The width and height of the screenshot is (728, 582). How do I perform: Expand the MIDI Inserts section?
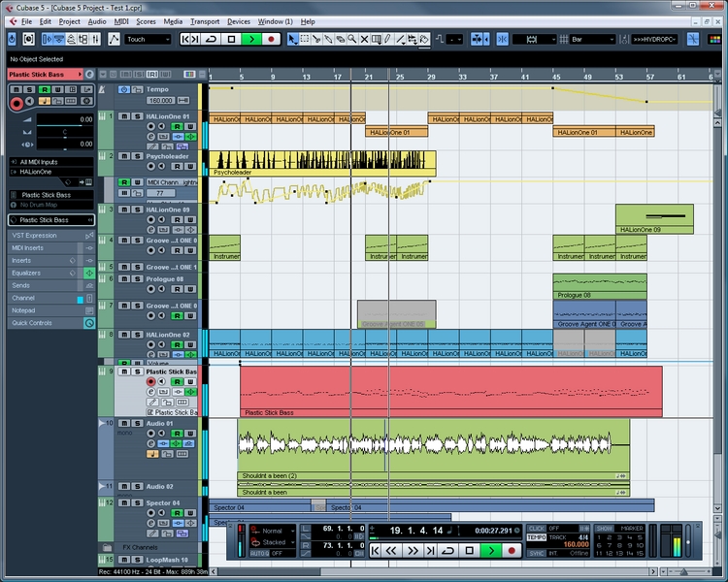pyautogui.click(x=51, y=248)
